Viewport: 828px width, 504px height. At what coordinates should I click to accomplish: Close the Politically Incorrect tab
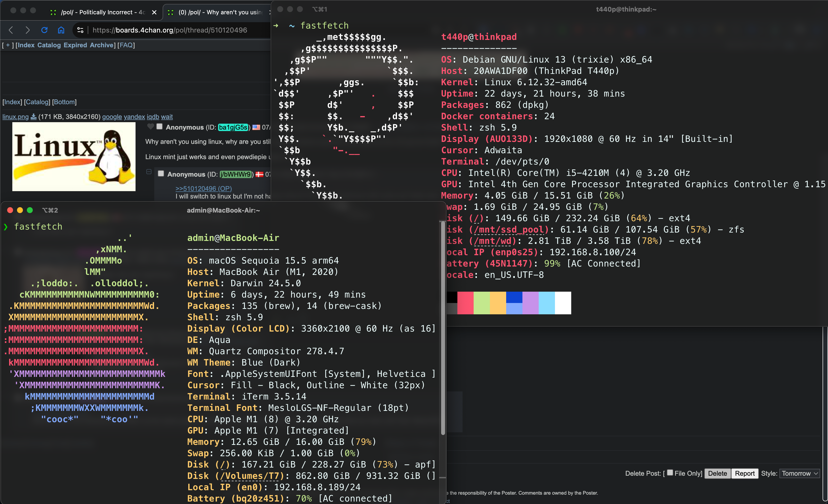click(x=154, y=12)
